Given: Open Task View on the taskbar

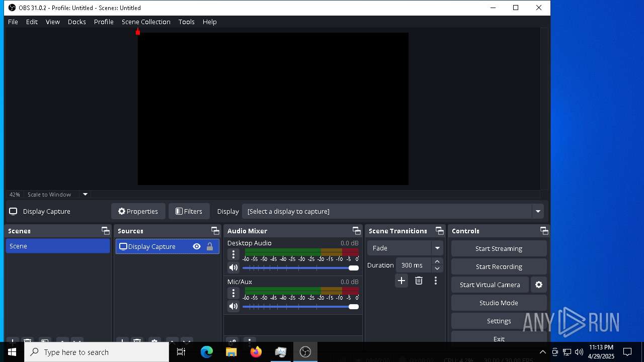Looking at the screenshot, I should click(x=181, y=352).
